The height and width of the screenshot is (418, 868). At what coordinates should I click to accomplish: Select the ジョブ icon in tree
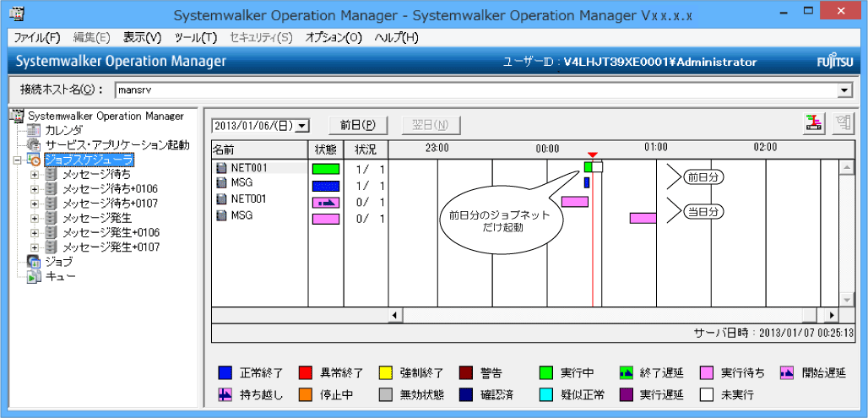coord(34,261)
